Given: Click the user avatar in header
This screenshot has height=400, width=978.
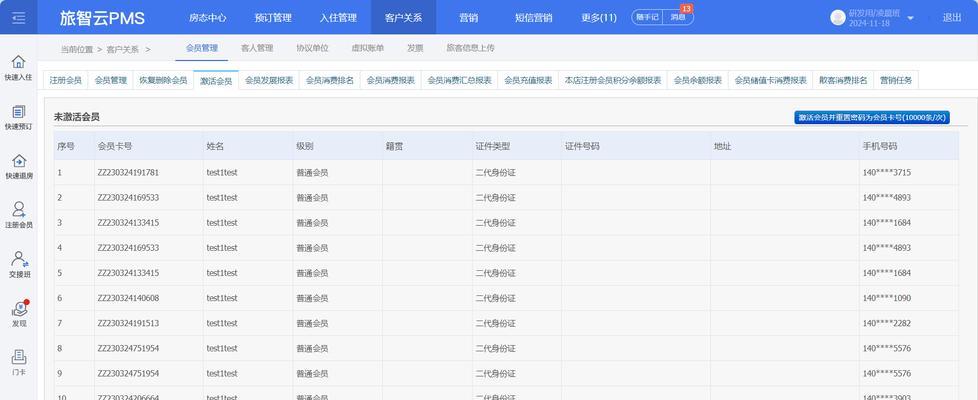Looking at the screenshot, I should (838, 17).
